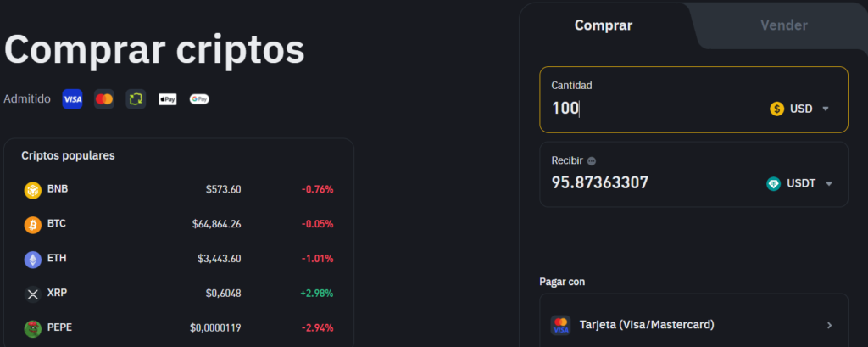This screenshot has width=868, height=347.
Task: Click the XRP coin icon
Action: (x=33, y=294)
